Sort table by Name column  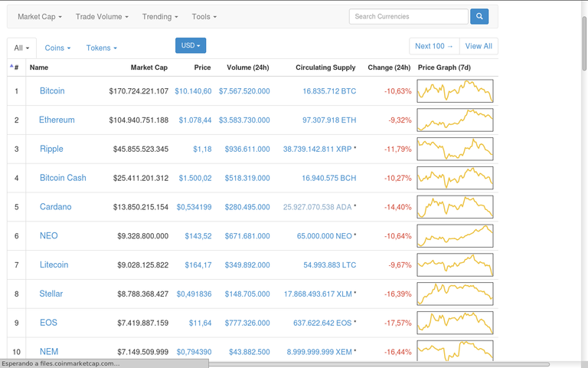(x=39, y=67)
